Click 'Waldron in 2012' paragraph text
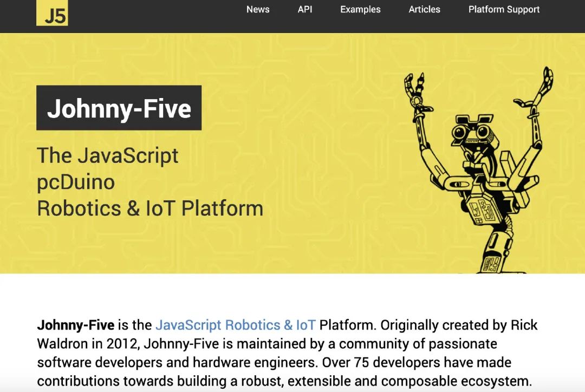 pos(88,343)
